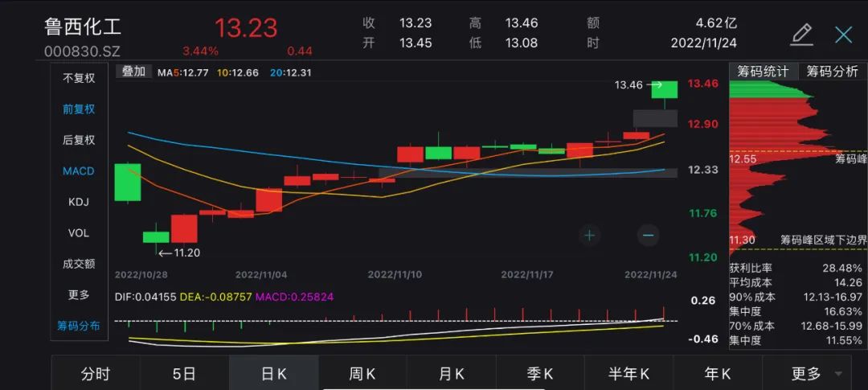868x390 pixels.
Task: Select 前复权 price adjustment option
Action: pos(79,109)
